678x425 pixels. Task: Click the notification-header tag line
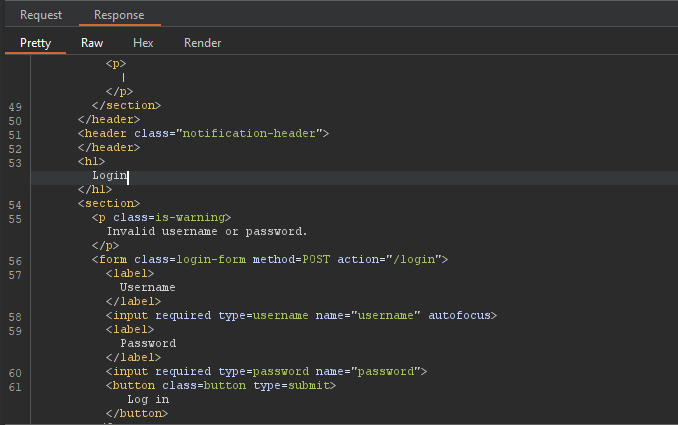[204, 133]
